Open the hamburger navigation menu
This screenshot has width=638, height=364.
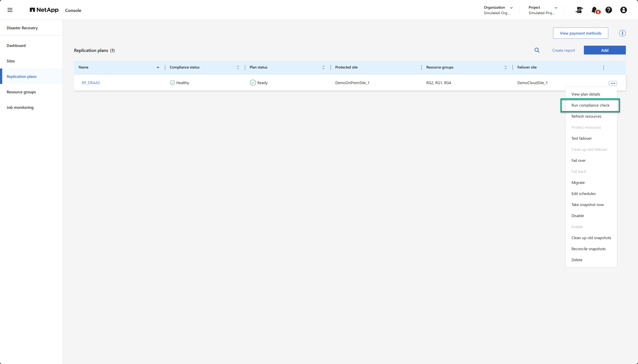[x=10, y=10]
